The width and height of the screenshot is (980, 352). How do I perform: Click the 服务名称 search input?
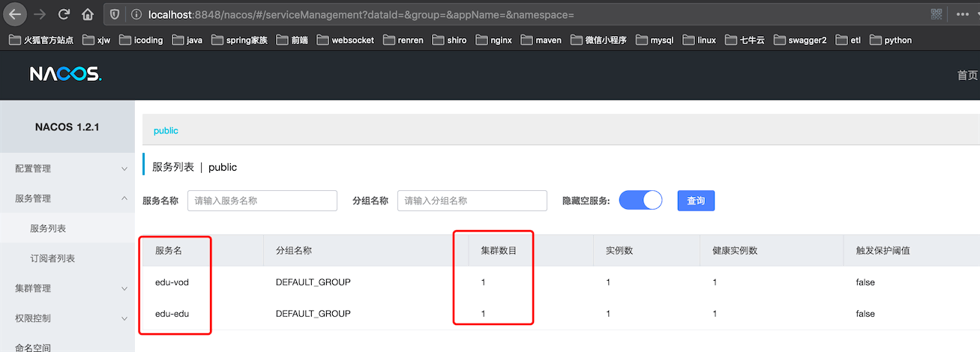click(x=262, y=201)
